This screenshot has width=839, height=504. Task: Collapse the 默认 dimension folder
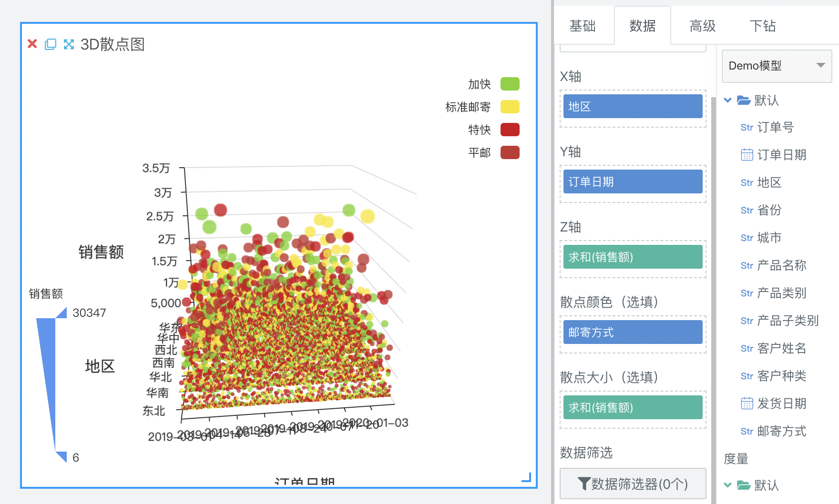tap(727, 100)
